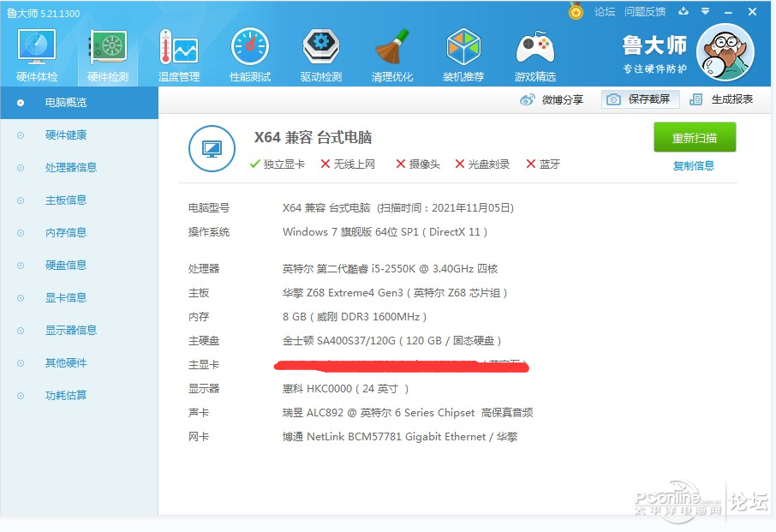Open 装机推荐 cube icon
Viewport: 776px width, 532px height.
pyautogui.click(x=463, y=56)
